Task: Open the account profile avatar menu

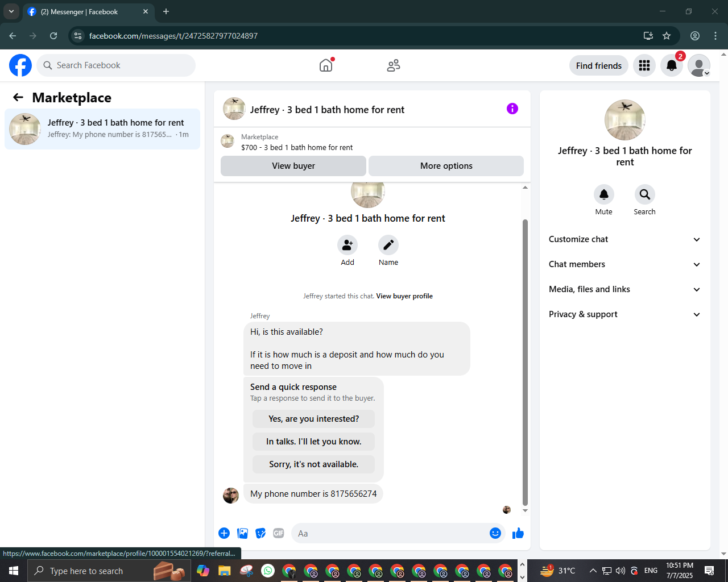Action: (699, 65)
